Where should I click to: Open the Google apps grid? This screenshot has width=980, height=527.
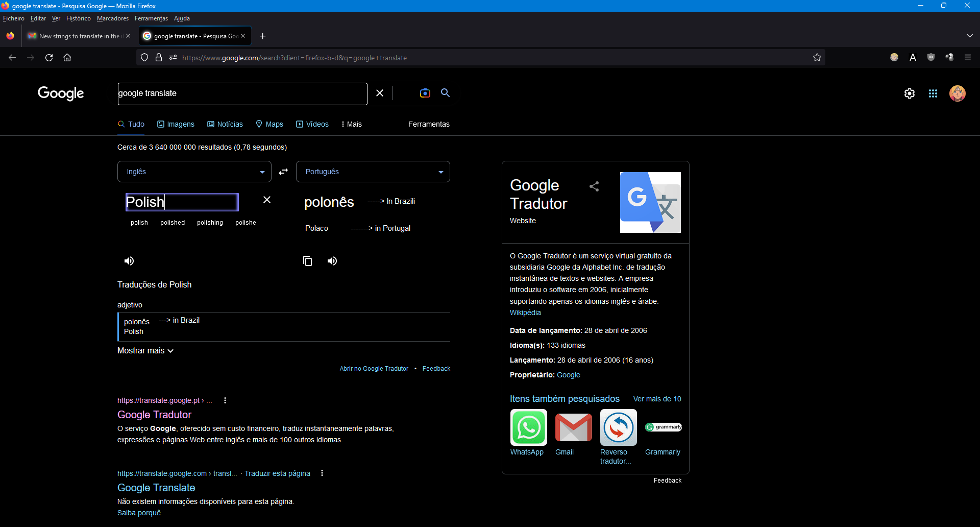click(933, 93)
